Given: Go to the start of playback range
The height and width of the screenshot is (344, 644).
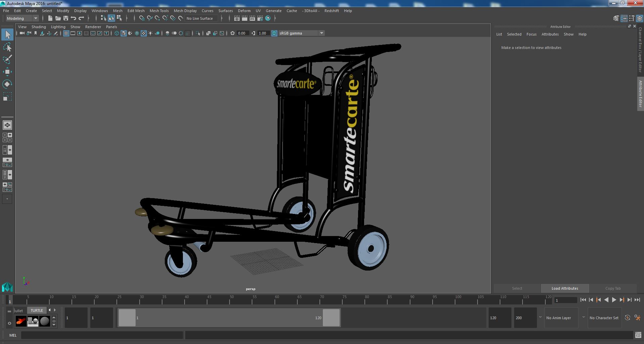Looking at the screenshot, I should coord(583,300).
